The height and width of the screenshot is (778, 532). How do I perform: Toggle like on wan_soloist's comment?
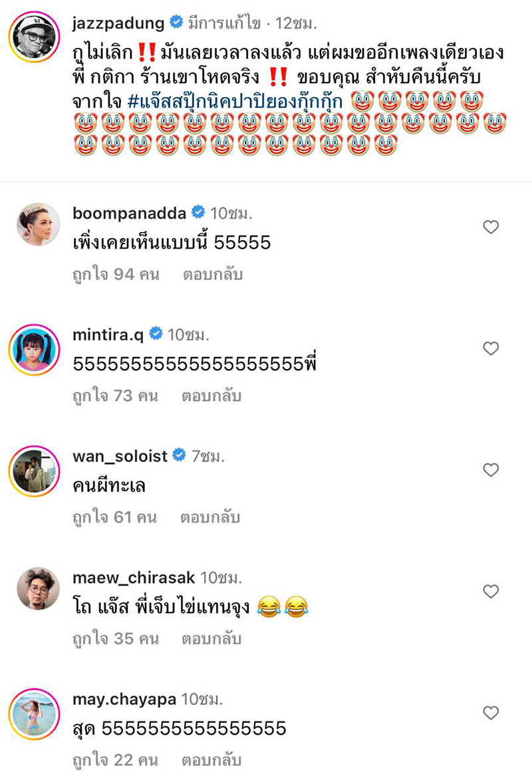coord(490,470)
